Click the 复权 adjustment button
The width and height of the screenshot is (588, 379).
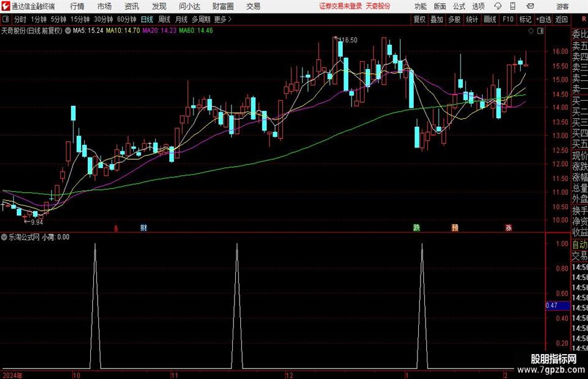419,19
